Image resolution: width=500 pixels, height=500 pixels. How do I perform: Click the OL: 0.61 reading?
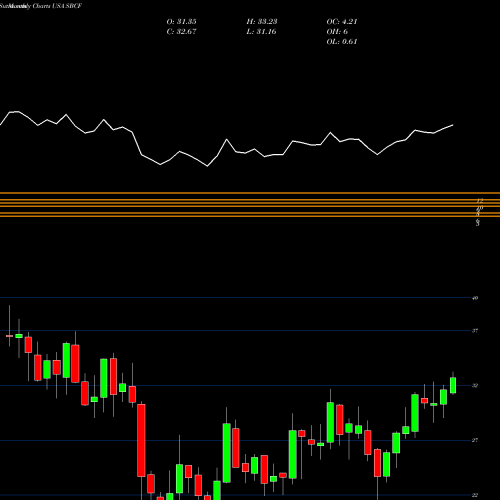(342, 42)
